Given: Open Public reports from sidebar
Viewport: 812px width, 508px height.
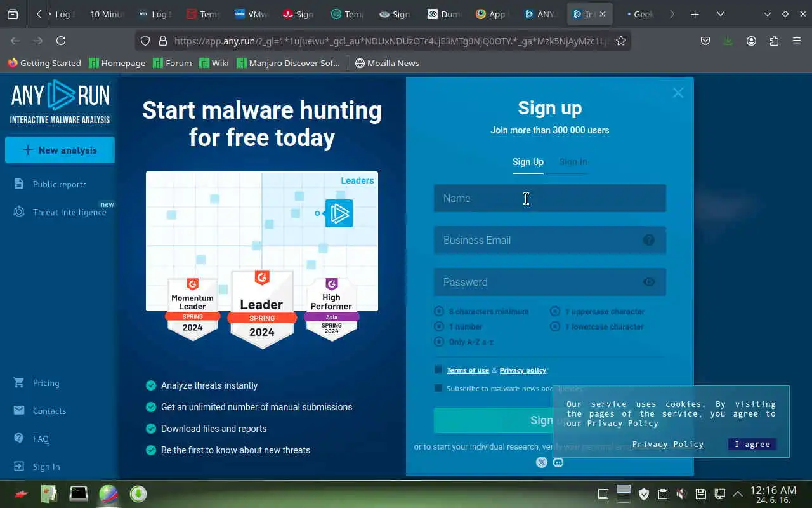Looking at the screenshot, I should click(x=60, y=184).
